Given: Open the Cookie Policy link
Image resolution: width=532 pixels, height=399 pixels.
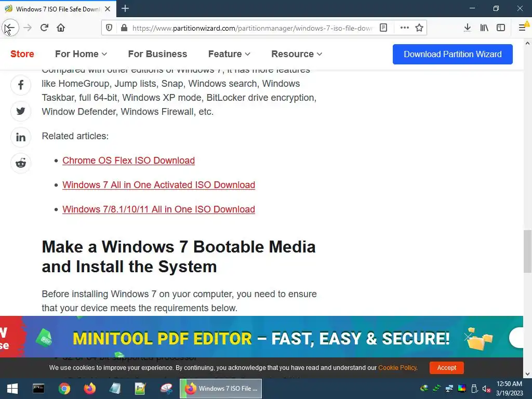Looking at the screenshot, I should point(397,368).
